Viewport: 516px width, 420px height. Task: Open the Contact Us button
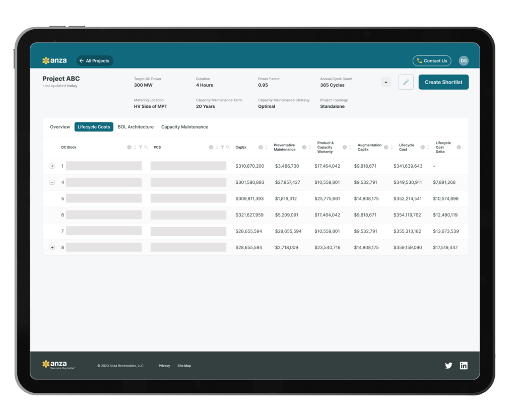(432, 61)
